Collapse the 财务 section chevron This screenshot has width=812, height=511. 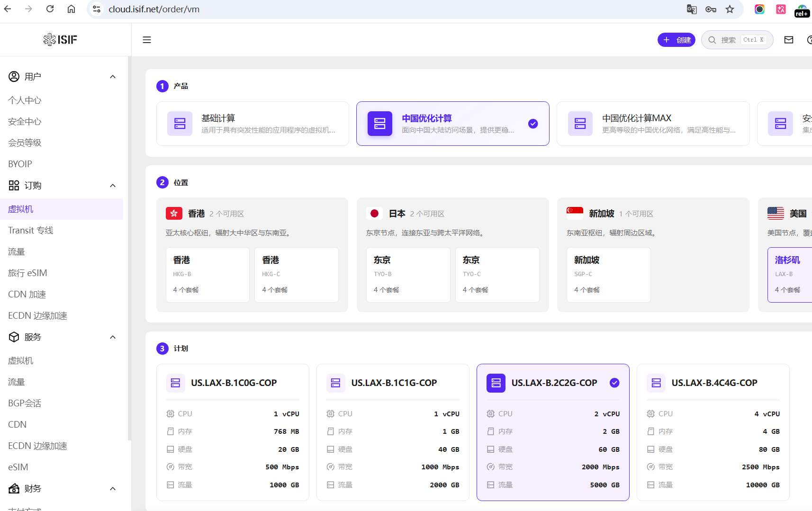(113, 489)
